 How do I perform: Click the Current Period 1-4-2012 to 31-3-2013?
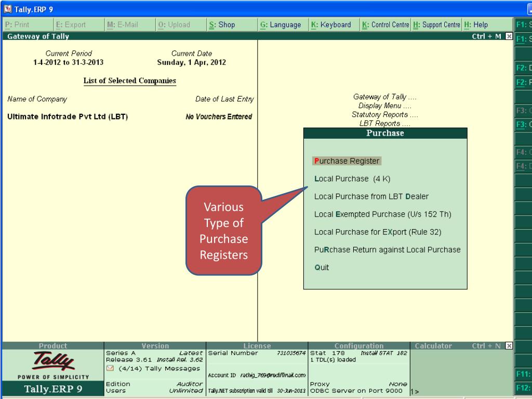click(68, 62)
